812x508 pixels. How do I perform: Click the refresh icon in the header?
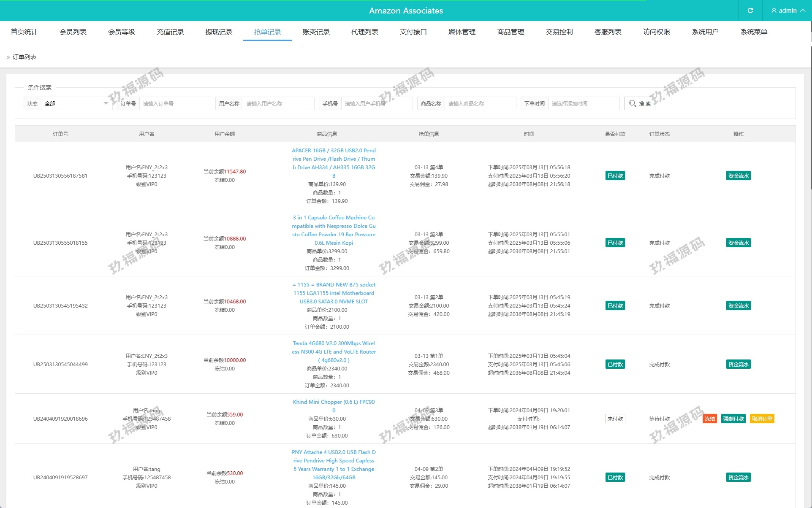click(x=750, y=11)
